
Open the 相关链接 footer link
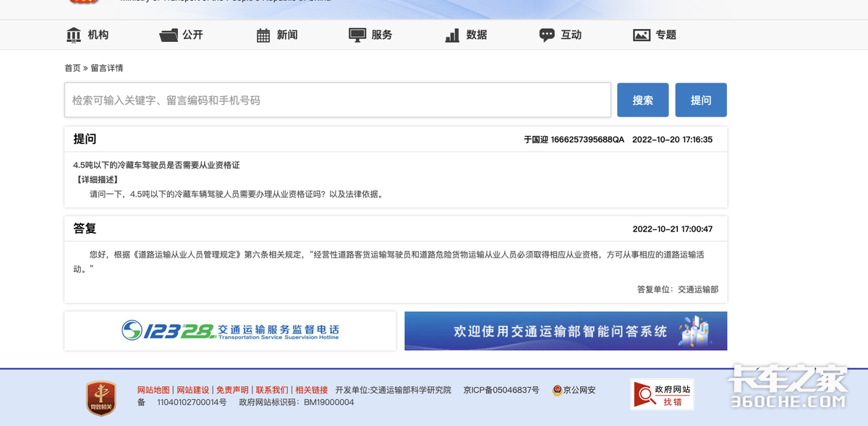click(312, 390)
